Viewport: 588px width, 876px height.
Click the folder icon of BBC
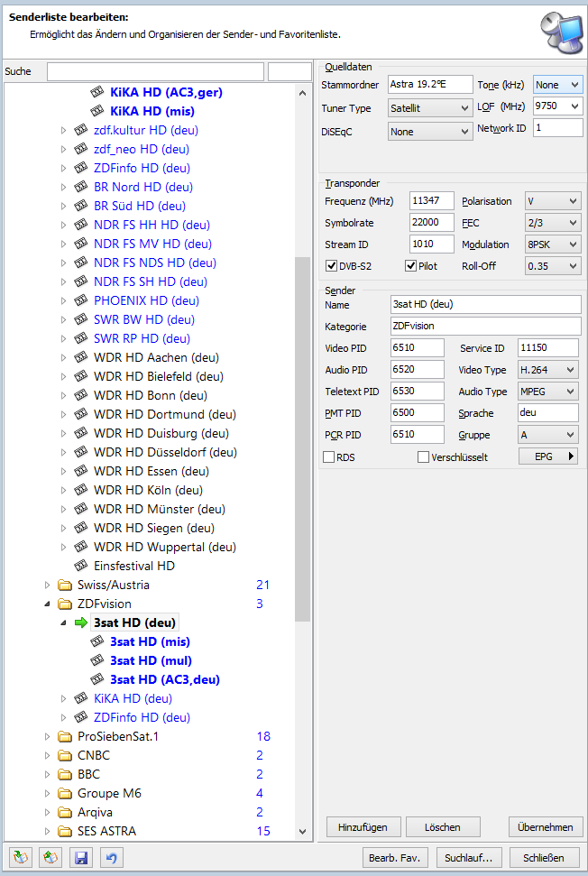coord(65,774)
